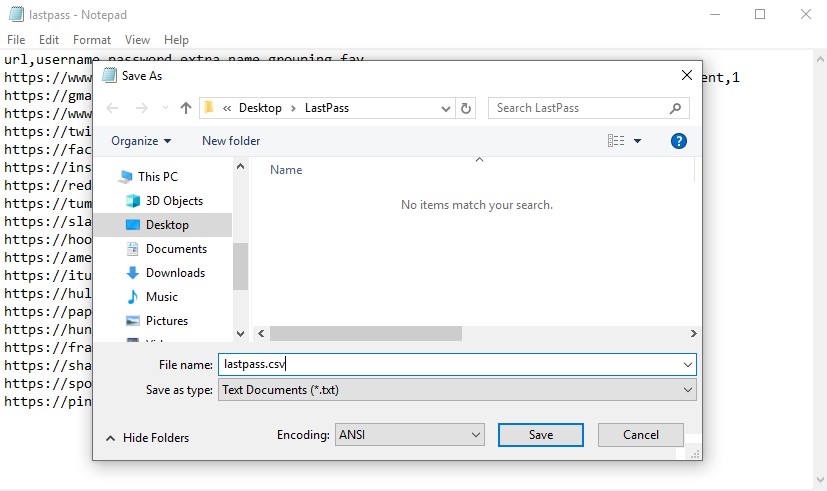This screenshot has height=491, width=827.
Task: Click the Documents page icon
Action: pos(133,249)
